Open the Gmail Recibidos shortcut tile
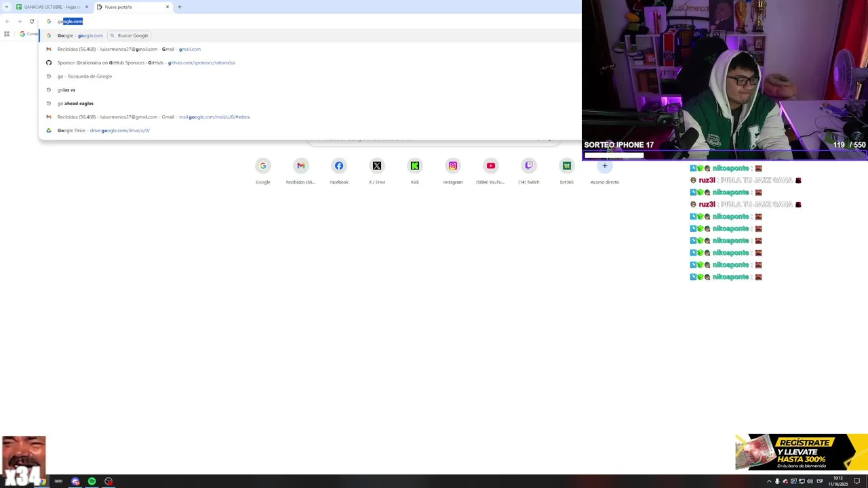 (301, 171)
